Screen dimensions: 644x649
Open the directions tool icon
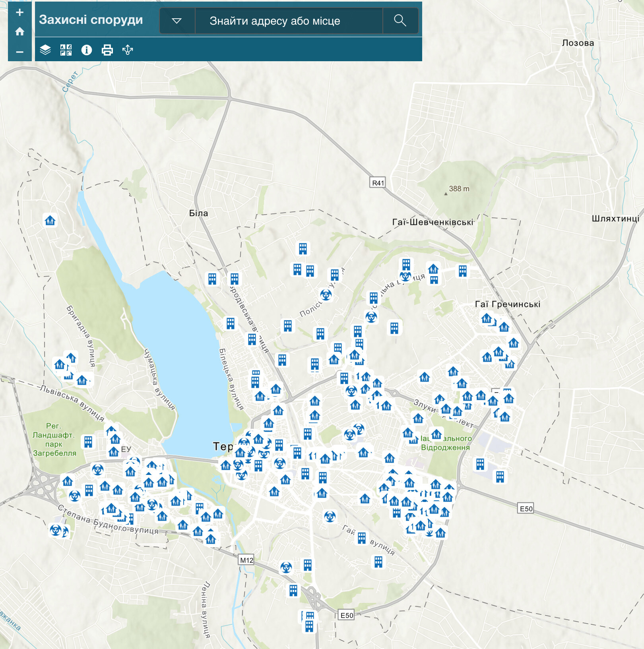(x=128, y=50)
